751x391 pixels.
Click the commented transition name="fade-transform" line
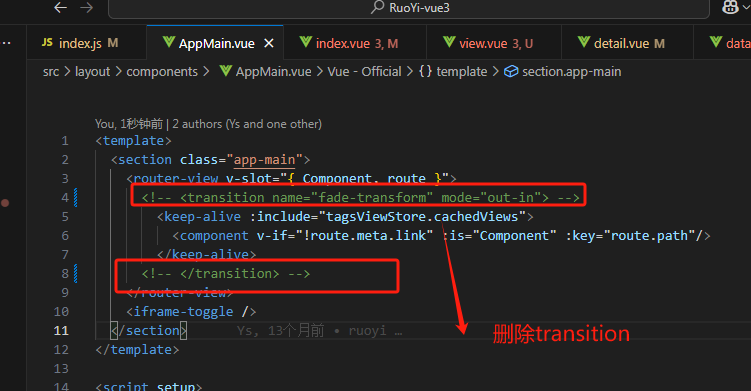click(x=361, y=197)
